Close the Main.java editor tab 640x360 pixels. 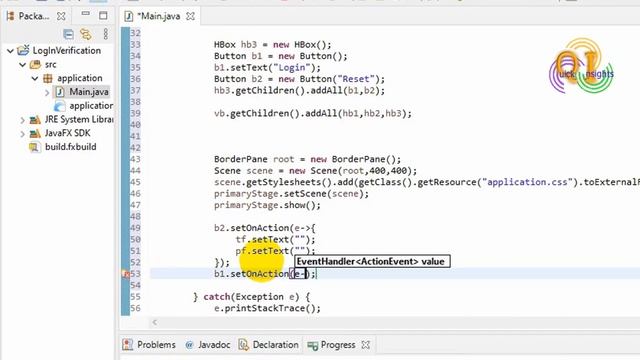(190, 16)
